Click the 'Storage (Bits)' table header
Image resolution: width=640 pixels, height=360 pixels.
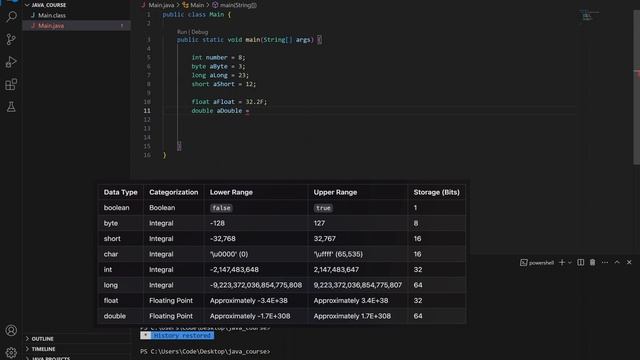(436, 192)
